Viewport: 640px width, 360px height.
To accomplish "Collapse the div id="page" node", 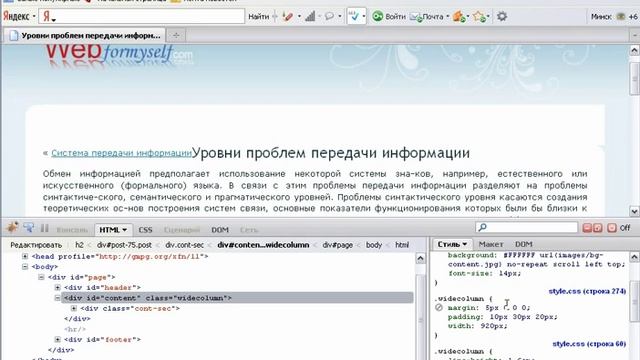I will coord(41,277).
